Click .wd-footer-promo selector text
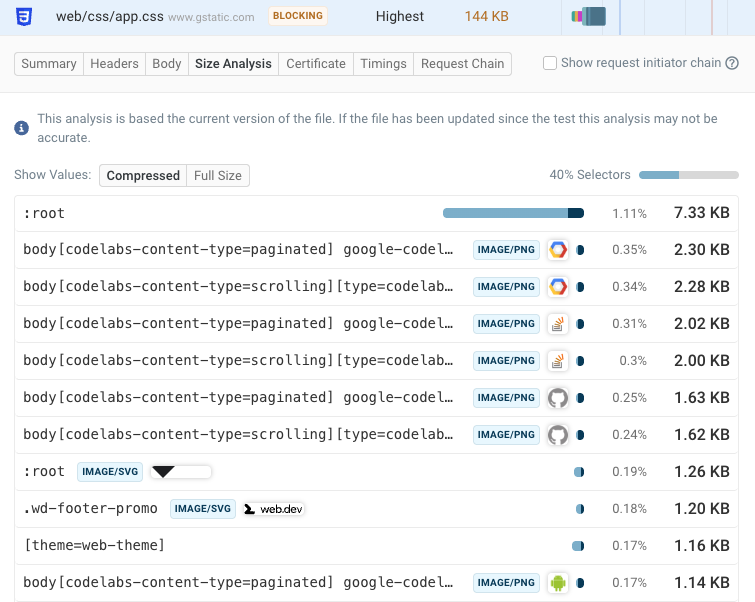 coord(91,509)
